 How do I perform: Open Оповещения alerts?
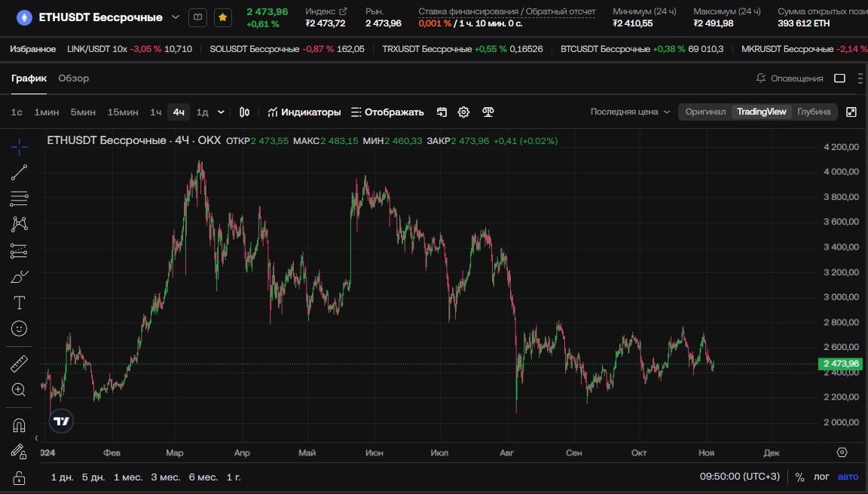click(790, 78)
